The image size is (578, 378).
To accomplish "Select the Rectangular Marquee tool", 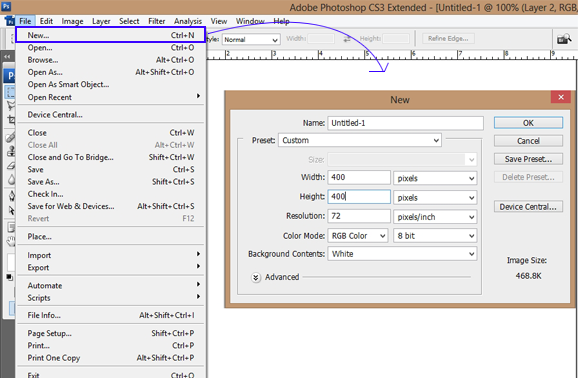I will coord(10,92).
